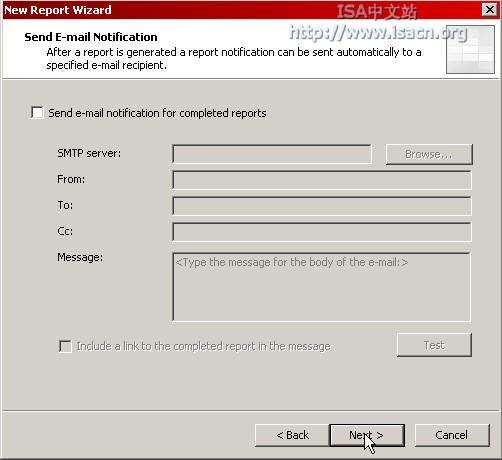Click the Message label text

pyautogui.click(x=80, y=257)
